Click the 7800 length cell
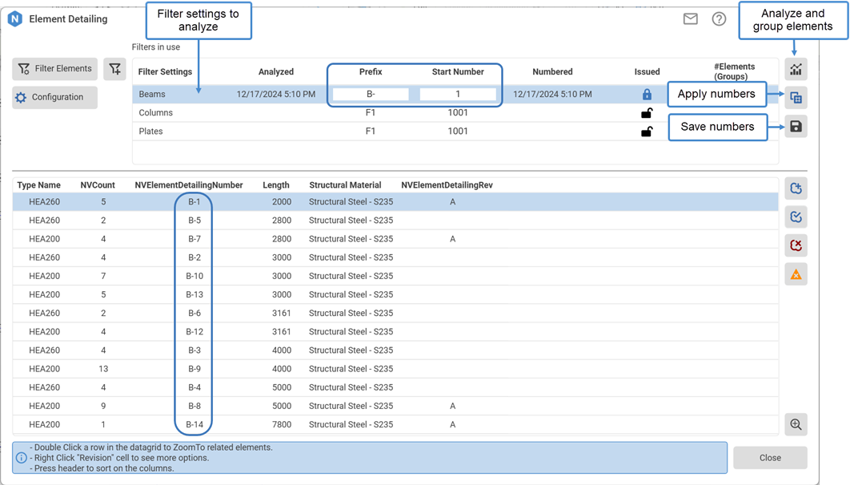 pyautogui.click(x=282, y=424)
